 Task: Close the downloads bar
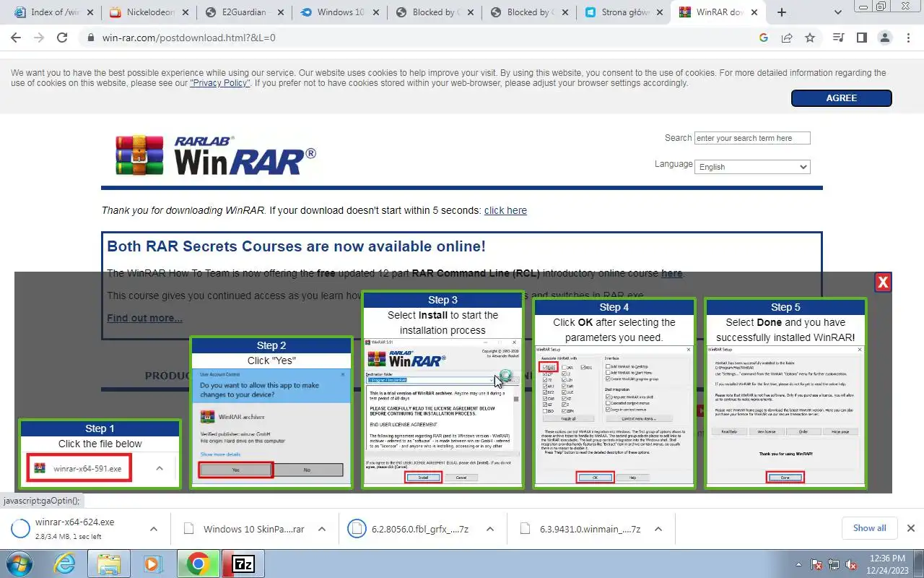click(x=911, y=528)
